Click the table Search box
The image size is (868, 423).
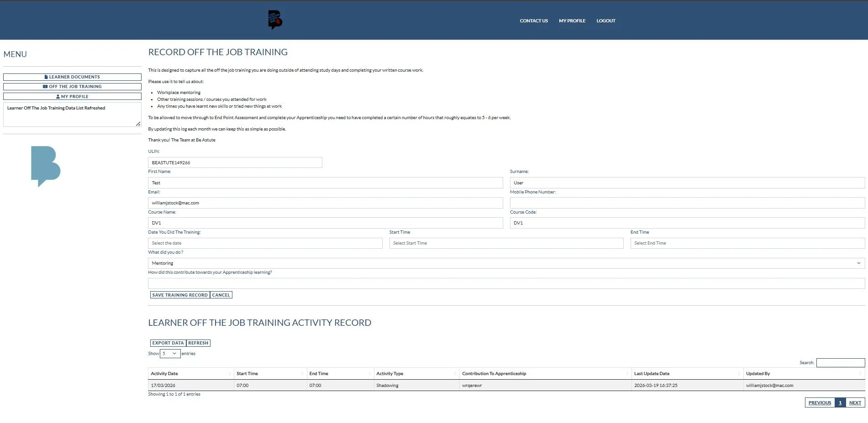[841, 363]
